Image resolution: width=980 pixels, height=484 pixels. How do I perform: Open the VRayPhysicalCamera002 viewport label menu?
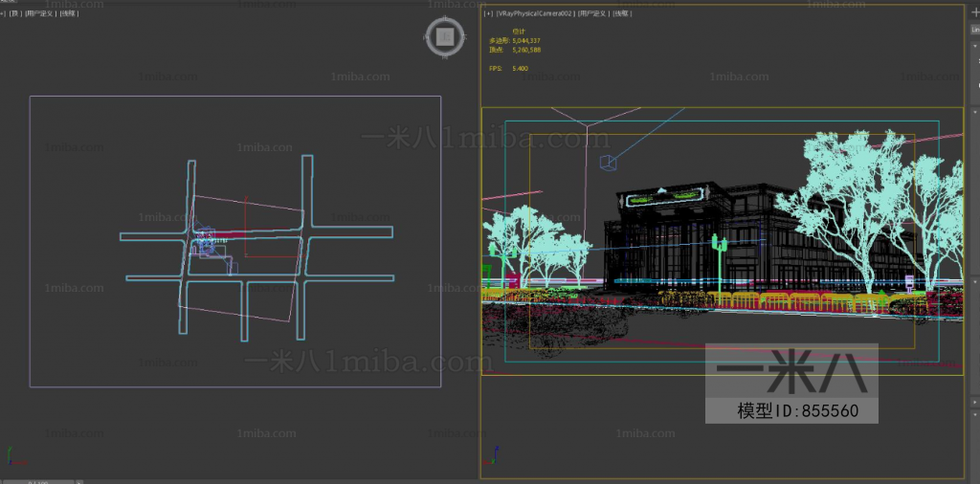click(x=535, y=14)
